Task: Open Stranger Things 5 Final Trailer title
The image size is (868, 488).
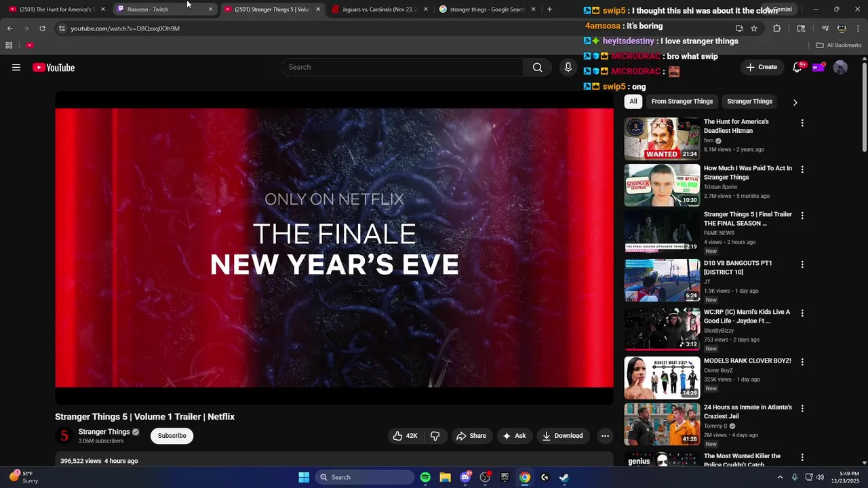Action: 747,219
